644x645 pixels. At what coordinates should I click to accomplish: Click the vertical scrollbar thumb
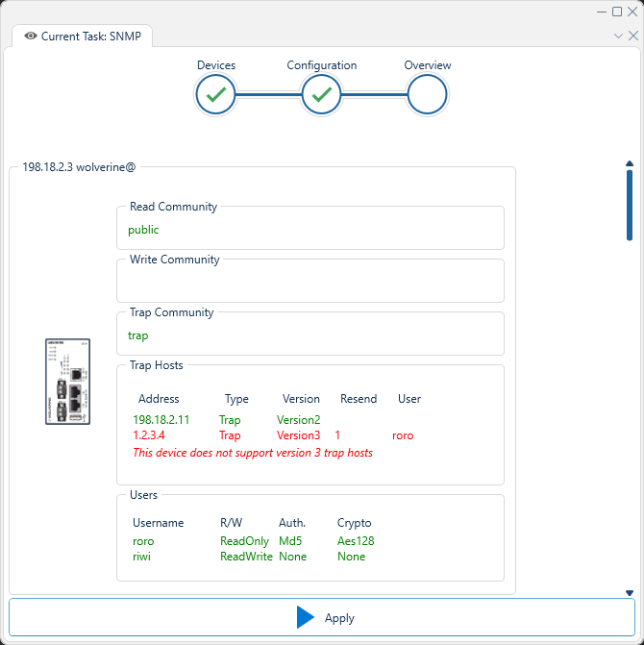coord(630,205)
